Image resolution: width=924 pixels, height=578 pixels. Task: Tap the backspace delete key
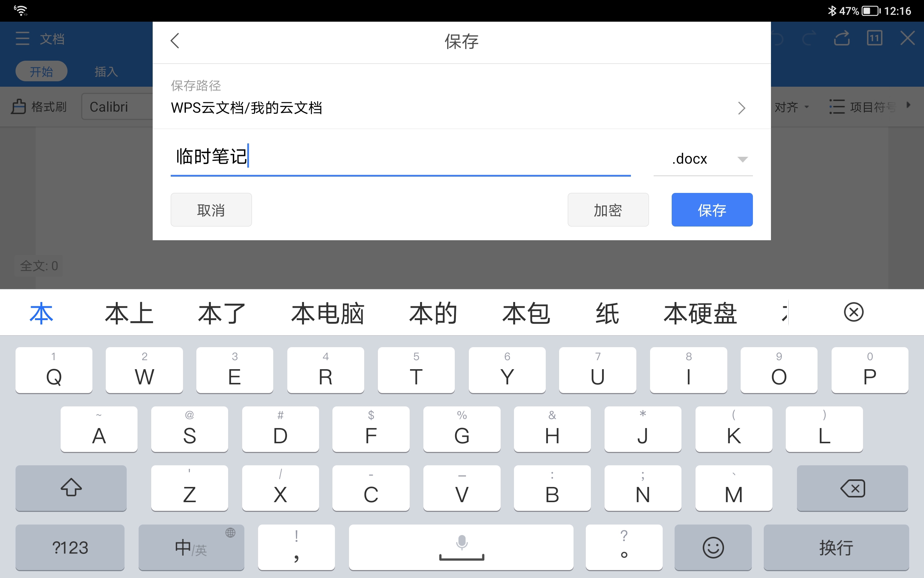(852, 488)
